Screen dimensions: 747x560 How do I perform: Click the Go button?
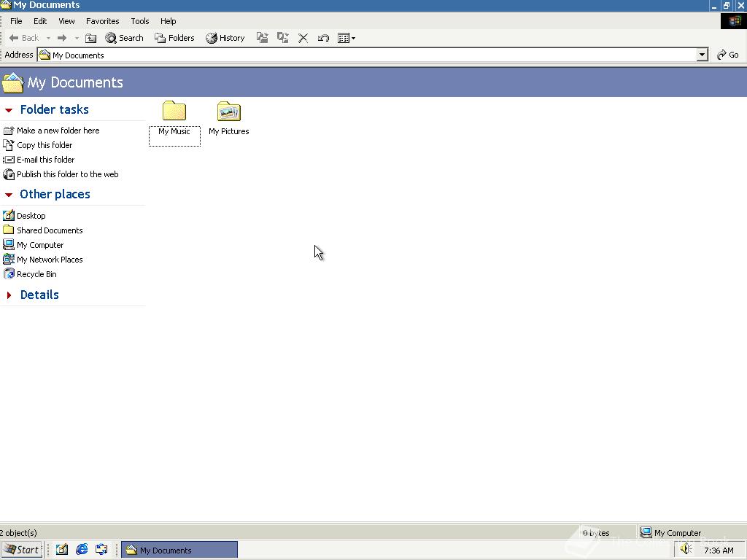coord(728,55)
